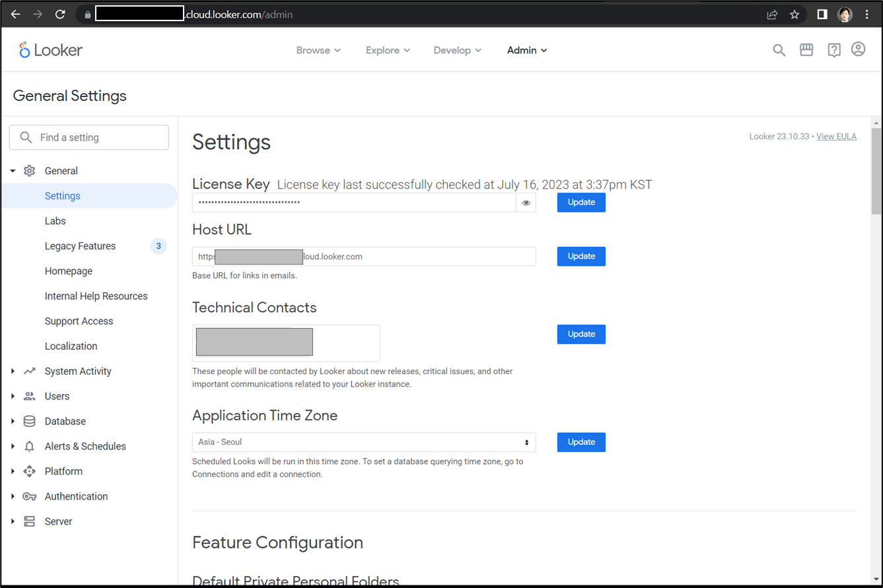The width and height of the screenshot is (883, 588).
Task: Click the System Activity trend icon
Action: coord(30,372)
